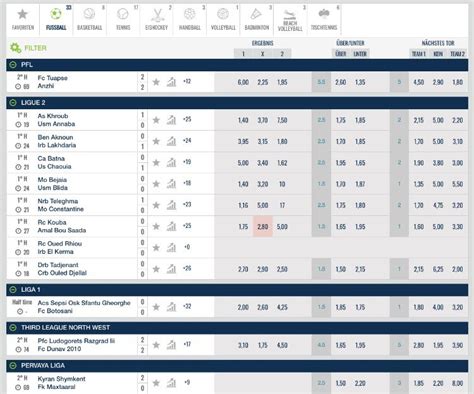Select Unter odds 2,15 for Drb Tadjenant
The height and width of the screenshot is (394, 474).
click(360, 269)
